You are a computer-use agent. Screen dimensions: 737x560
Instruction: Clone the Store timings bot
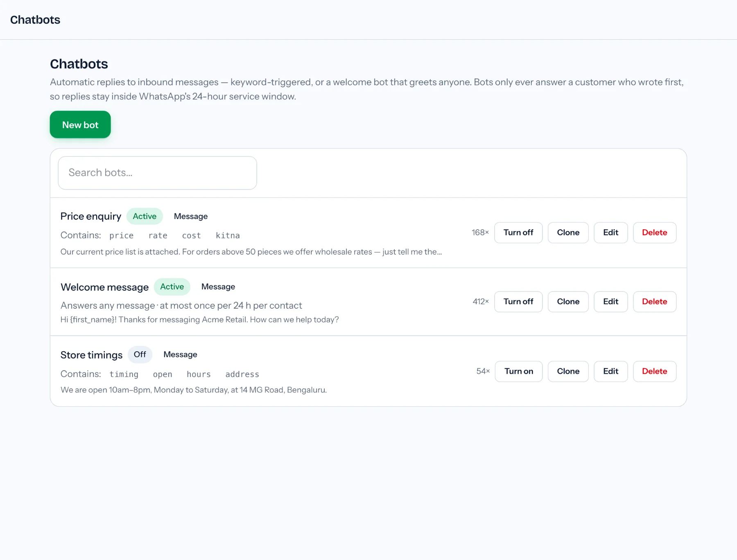coord(568,371)
